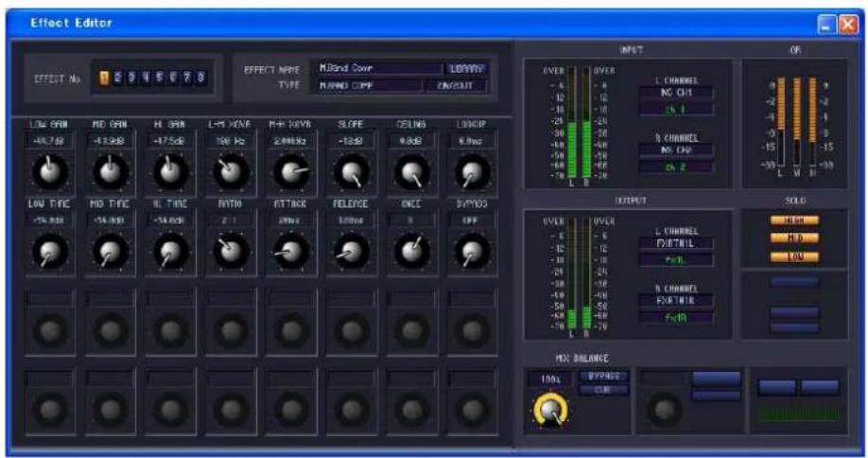
Task: Click the LOW THRE knob
Action: coord(50,251)
